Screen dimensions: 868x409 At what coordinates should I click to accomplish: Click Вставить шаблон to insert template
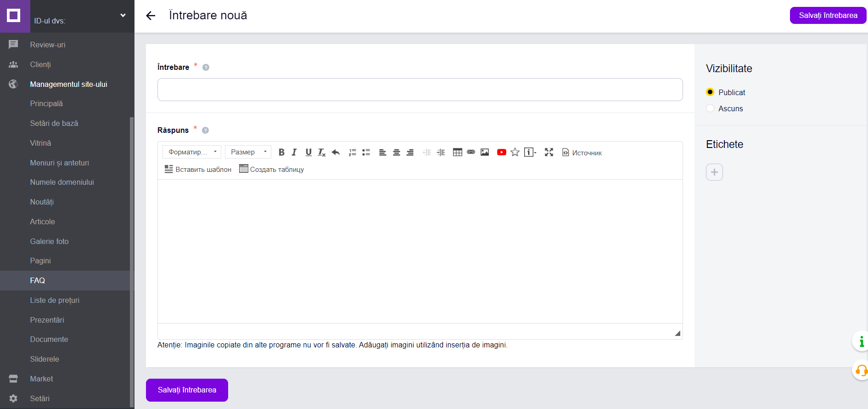[198, 169]
